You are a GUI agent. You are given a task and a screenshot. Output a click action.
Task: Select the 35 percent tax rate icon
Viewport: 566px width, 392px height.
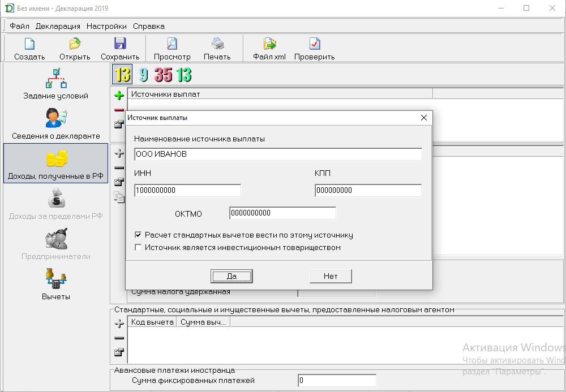click(164, 74)
